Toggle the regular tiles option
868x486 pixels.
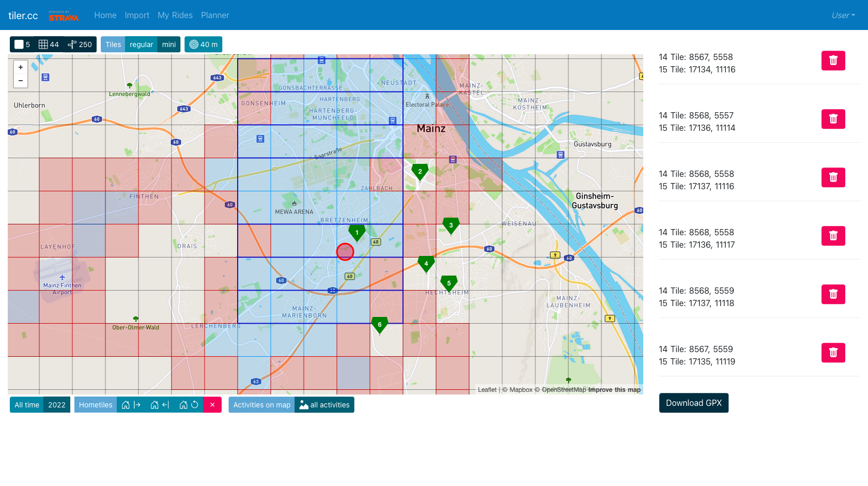point(141,44)
